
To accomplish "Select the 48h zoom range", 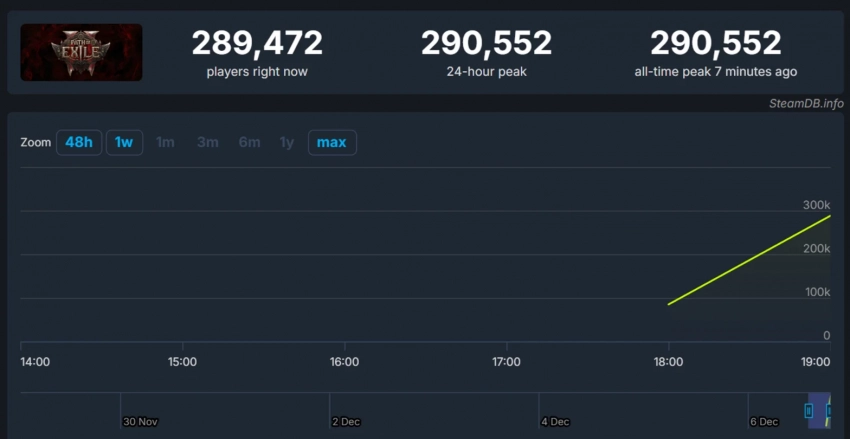I will pyautogui.click(x=78, y=142).
